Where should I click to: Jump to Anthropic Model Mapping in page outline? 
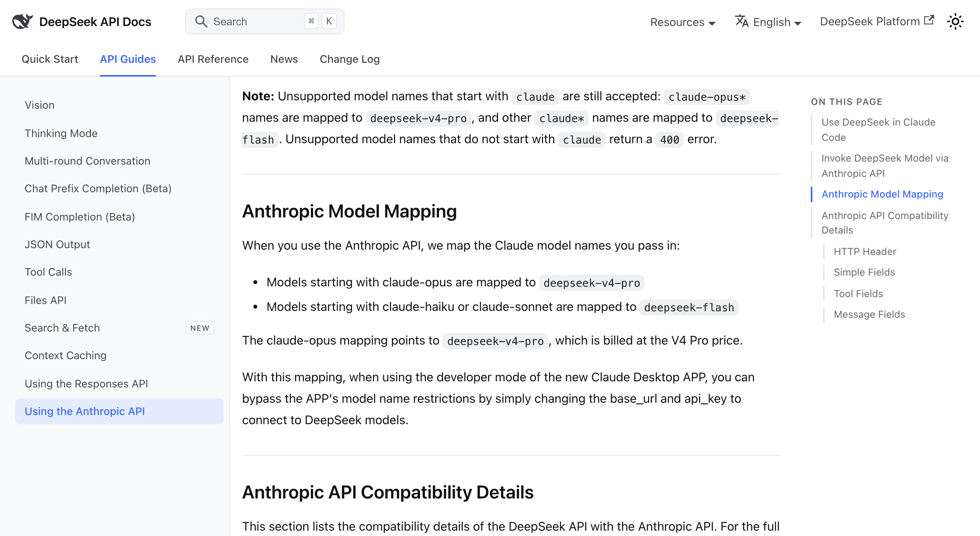click(x=882, y=194)
